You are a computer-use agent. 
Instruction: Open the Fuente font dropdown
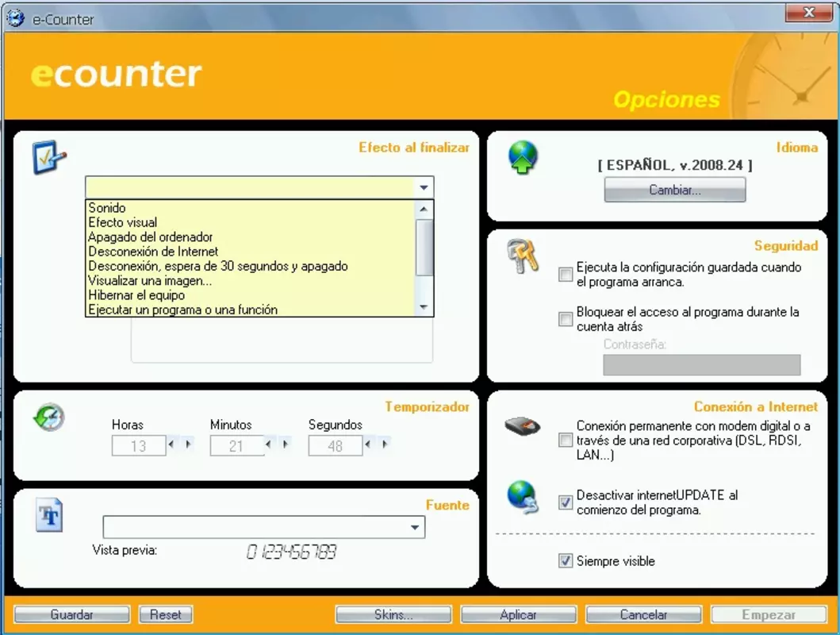click(x=415, y=527)
